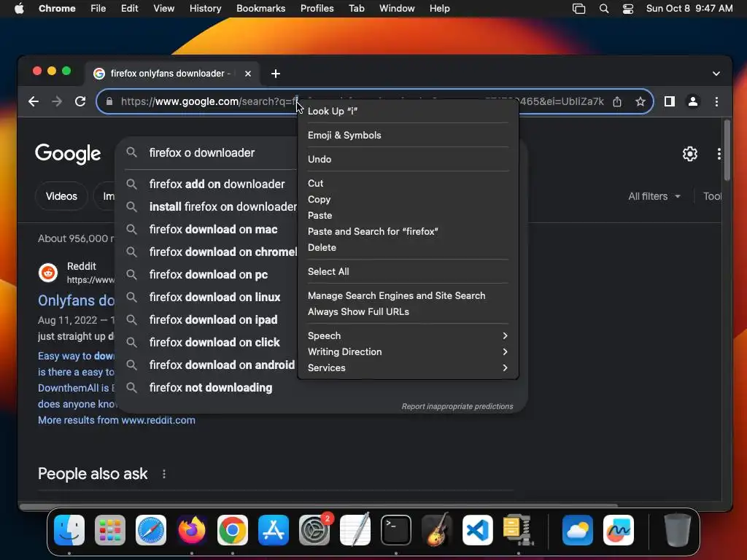Open the Trash in the Dock
747x560 pixels.
(677, 530)
